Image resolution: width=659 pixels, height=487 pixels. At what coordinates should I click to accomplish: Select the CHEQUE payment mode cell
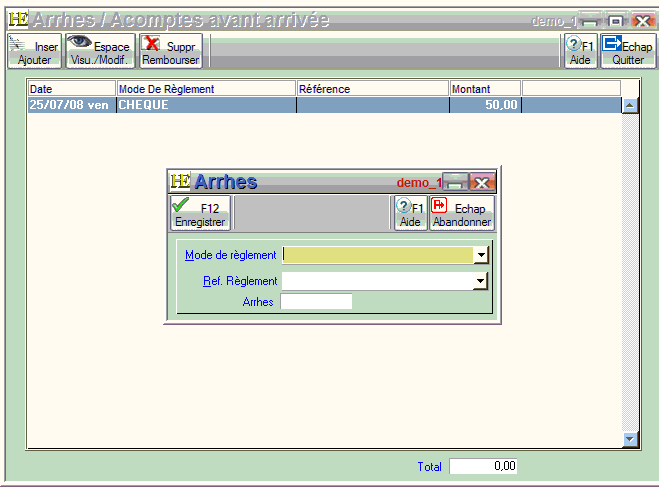click(206, 105)
